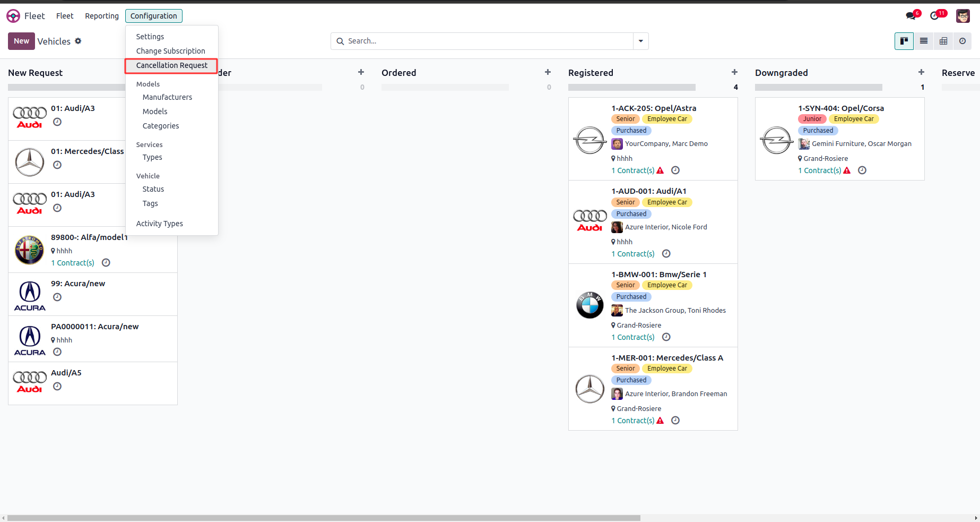Viewport: 980px width, 522px height.
Task: Click the search magnifier icon
Action: pyautogui.click(x=340, y=41)
